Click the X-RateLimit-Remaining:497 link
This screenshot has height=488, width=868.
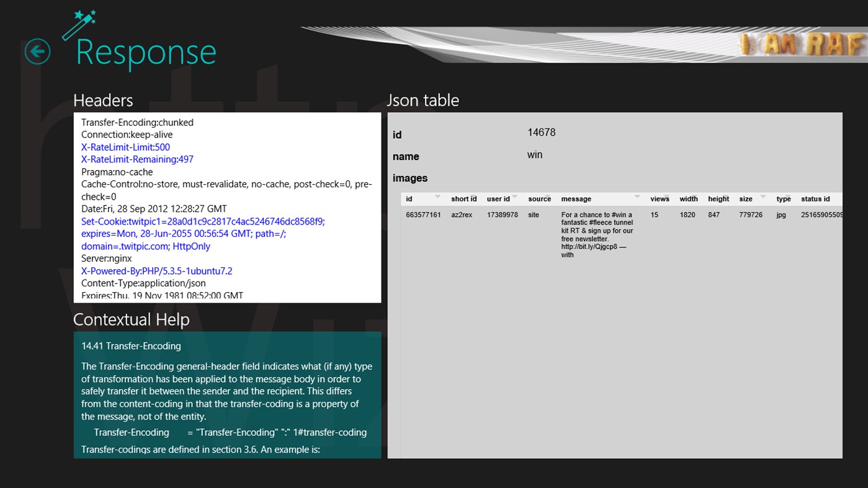(x=137, y=159)
